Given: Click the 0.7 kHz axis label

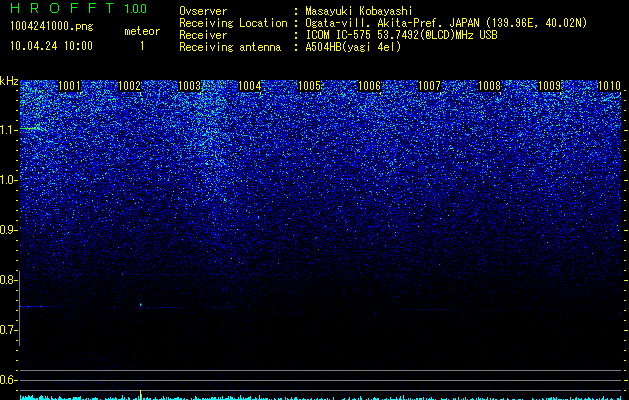Looking at the screenshot, I should [8, 330].
